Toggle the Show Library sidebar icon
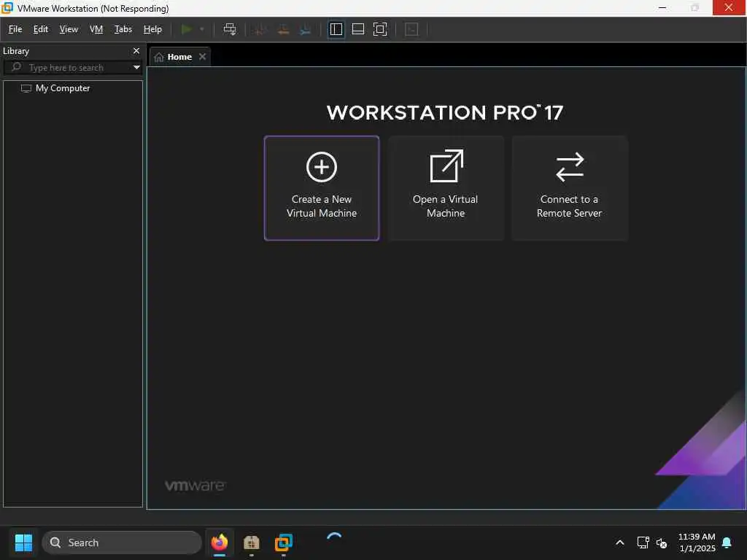 point(336,29)
